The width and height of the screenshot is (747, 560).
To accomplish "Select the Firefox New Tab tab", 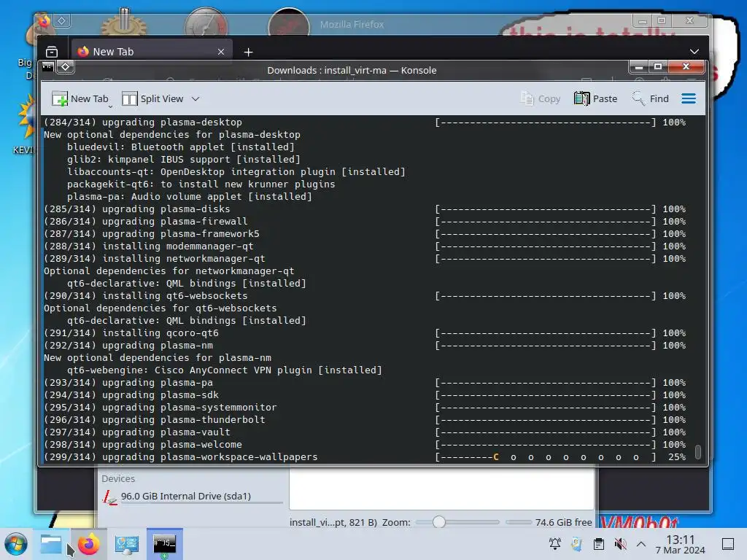I will [152, 52].
